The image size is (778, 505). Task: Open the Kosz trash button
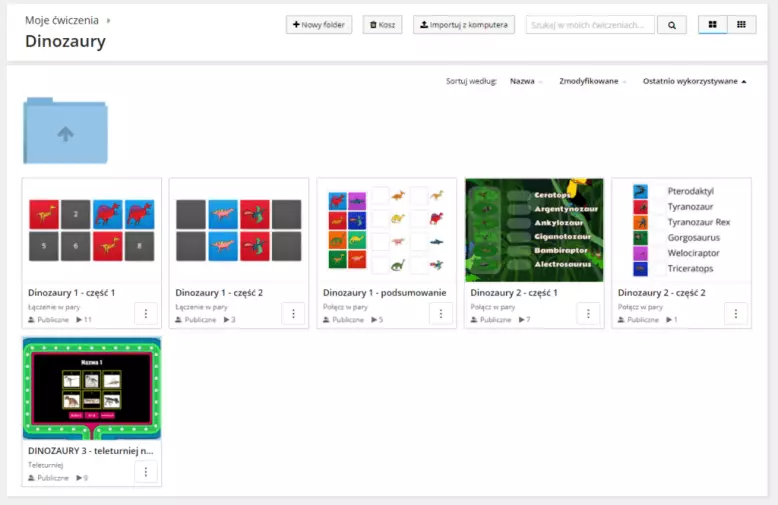[382, 25]
